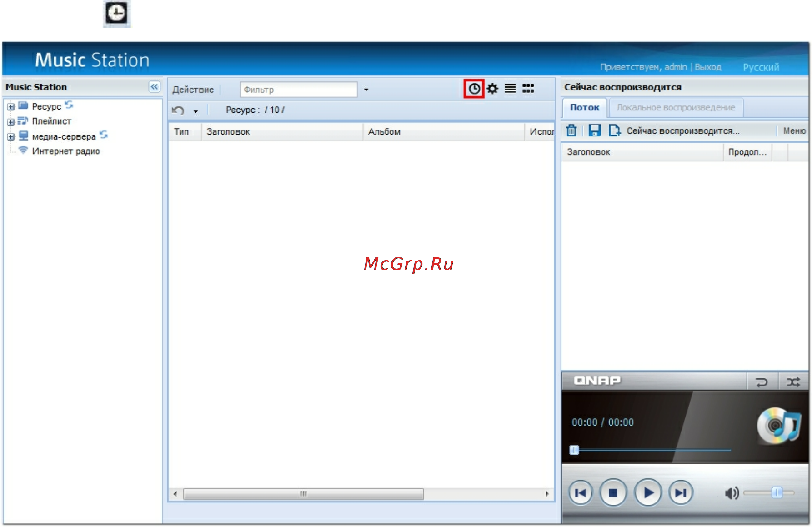Viewport: 812px width, 527px height.
Task: Open settings gear icon in toolbar
Action: [492, 89]
